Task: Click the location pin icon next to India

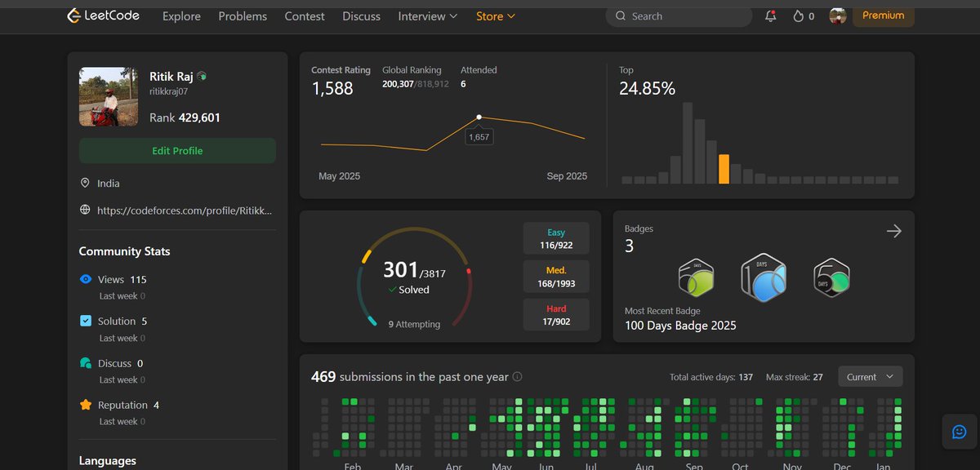Action: coord(85,184)
